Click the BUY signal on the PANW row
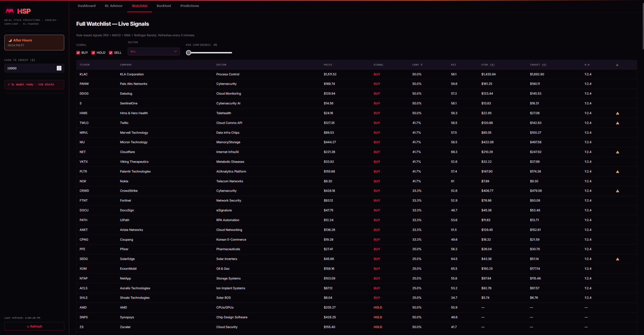This screenshot has height=335, width=644. tap(377, 84)
